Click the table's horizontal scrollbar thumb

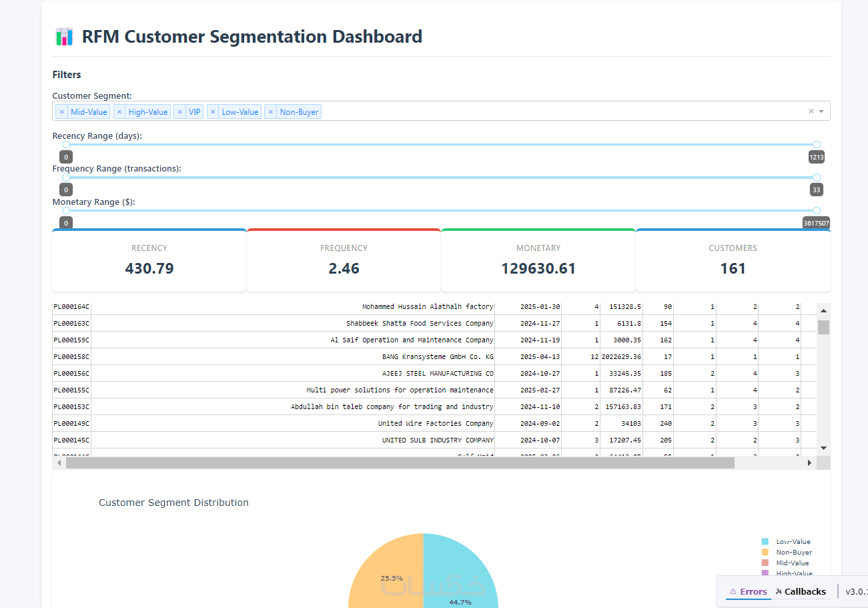400,463
